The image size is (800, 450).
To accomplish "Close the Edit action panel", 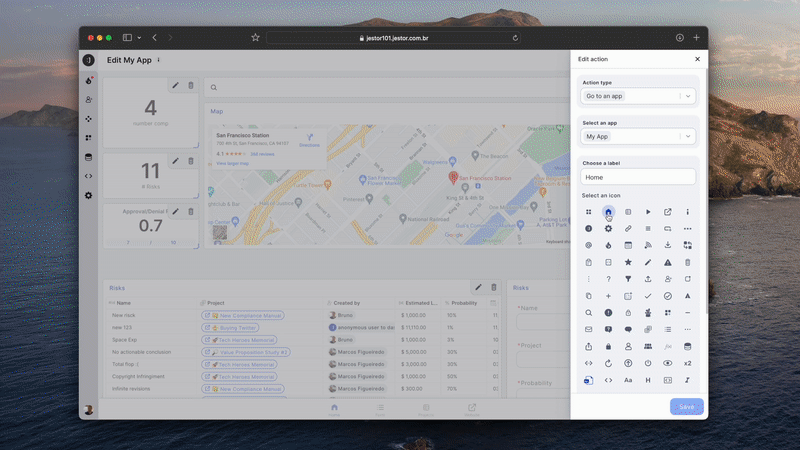I will [x=697, y=60].
